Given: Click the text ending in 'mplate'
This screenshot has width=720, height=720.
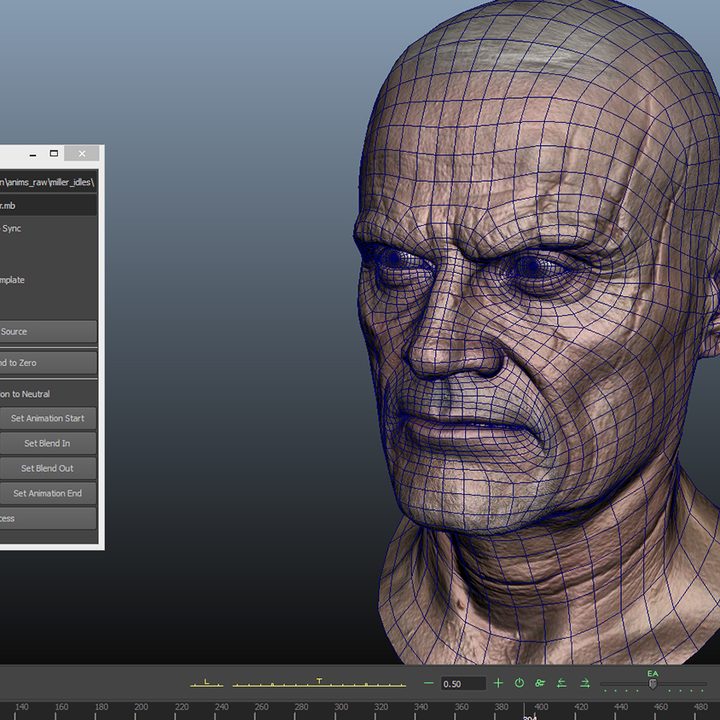Looking at the screenshot, I should tap(12, 280).
